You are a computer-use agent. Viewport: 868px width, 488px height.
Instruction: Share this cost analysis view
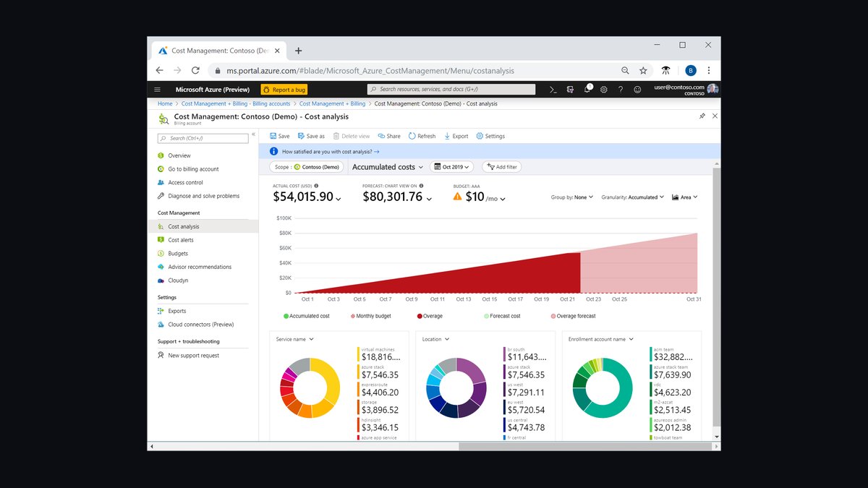[x=389, y=136]
